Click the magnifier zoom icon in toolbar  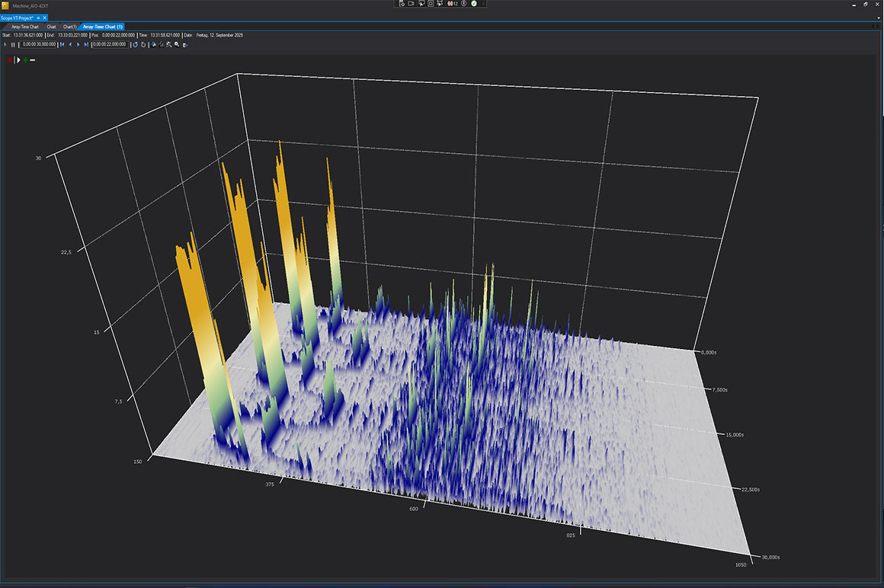(x=177, y=45)
